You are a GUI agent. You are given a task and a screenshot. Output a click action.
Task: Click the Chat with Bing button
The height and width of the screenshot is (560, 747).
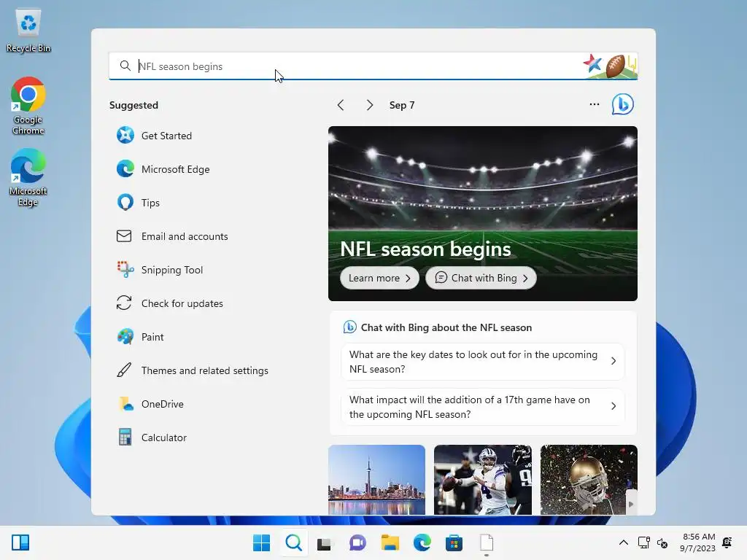click(481, 278)
